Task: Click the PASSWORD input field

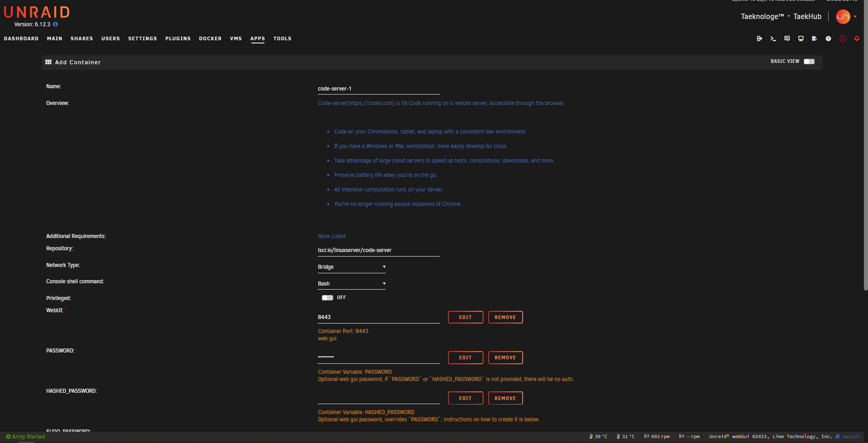Action: 379,357
